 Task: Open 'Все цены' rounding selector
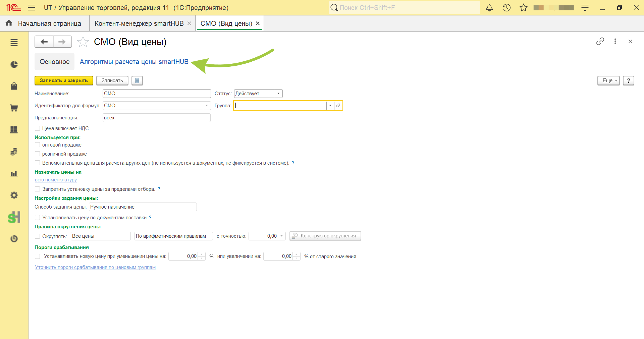coord(101,236)
